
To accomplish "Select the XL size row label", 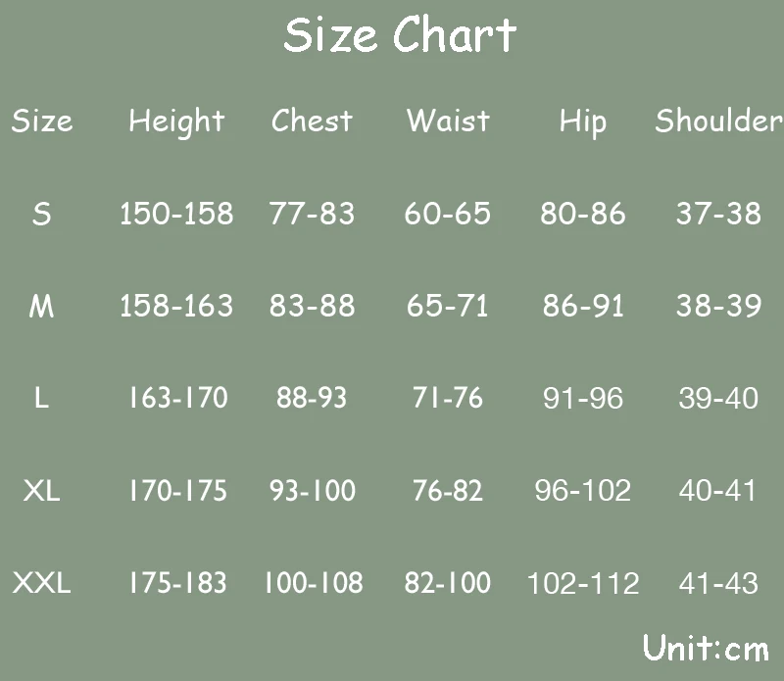I will pyautogui.click(x=41, y=490).
